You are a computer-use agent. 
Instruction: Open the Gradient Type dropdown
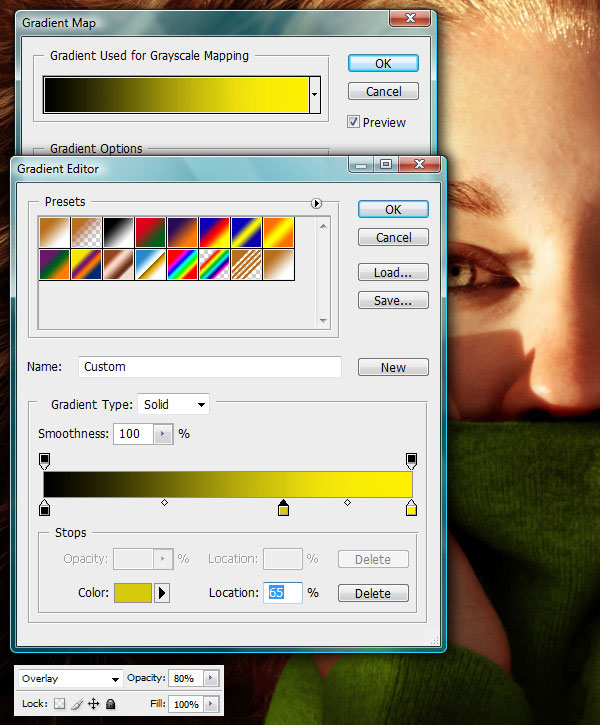[x=173, y=405]
